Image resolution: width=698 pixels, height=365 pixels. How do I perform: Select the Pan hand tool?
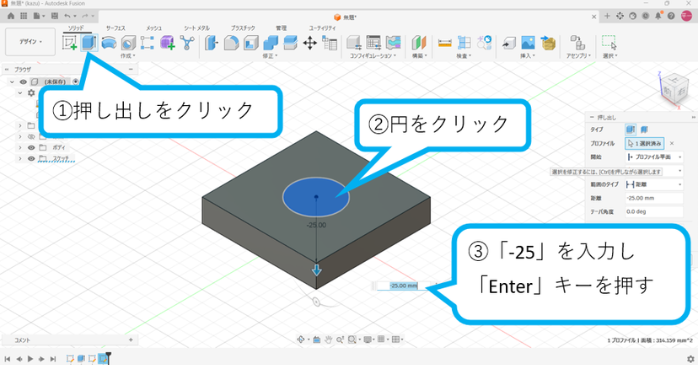[x=328, y=340]
